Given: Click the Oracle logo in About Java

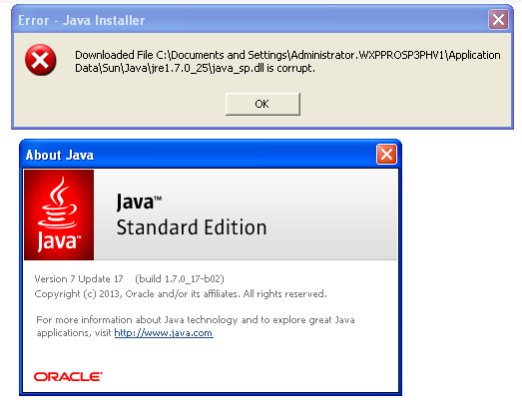Looking at the screenshot, I should coord(68,377).
